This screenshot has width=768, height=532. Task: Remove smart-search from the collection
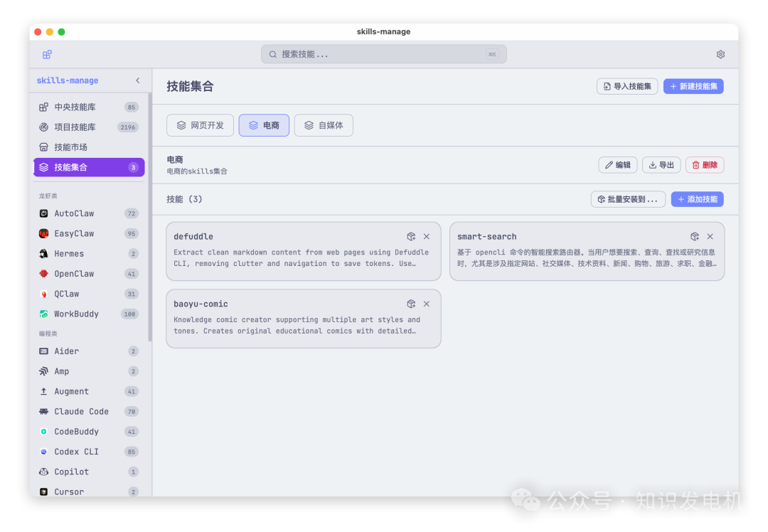tap(709, 236)
